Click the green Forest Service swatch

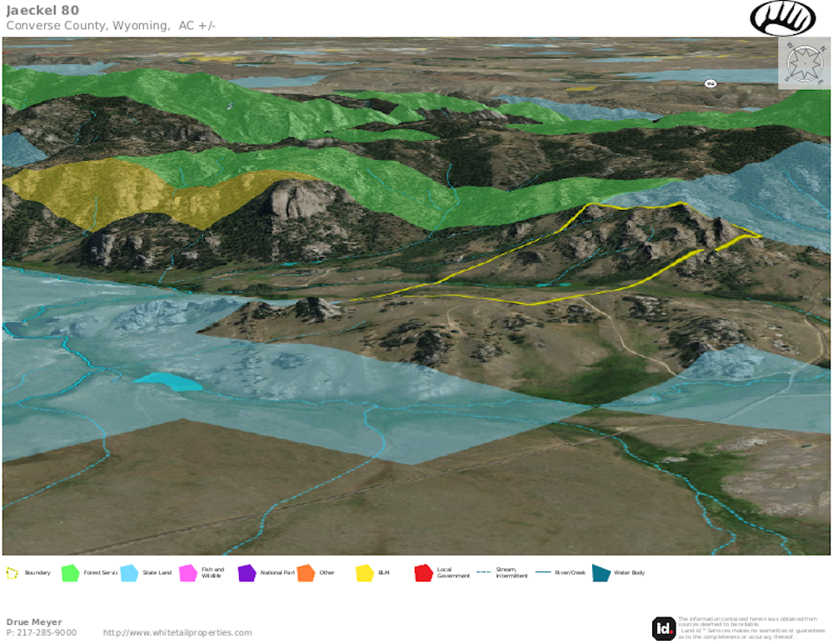[x=70, y=573]
